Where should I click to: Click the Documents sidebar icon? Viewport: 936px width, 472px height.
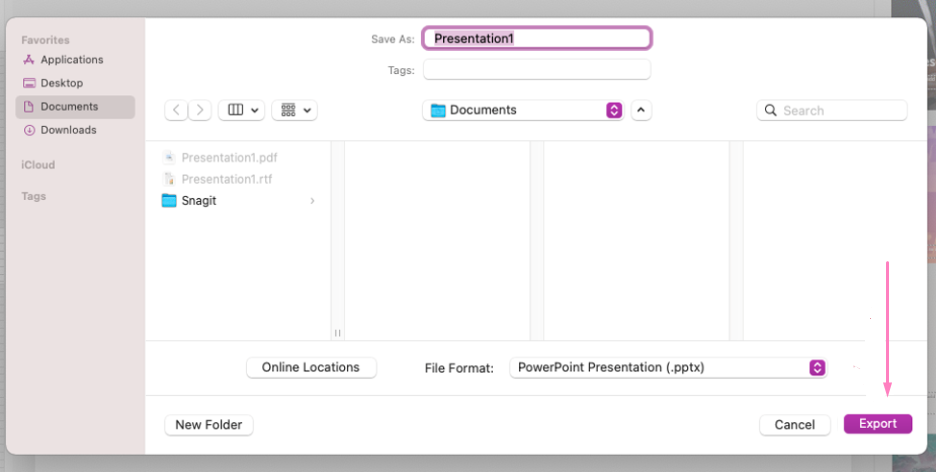(x=29, y=107)
